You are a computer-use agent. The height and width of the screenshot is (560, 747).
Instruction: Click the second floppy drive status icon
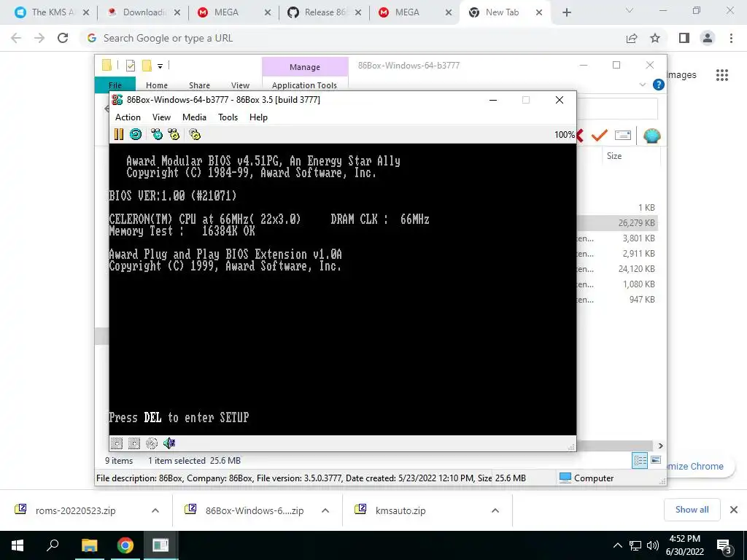point(134,443)
